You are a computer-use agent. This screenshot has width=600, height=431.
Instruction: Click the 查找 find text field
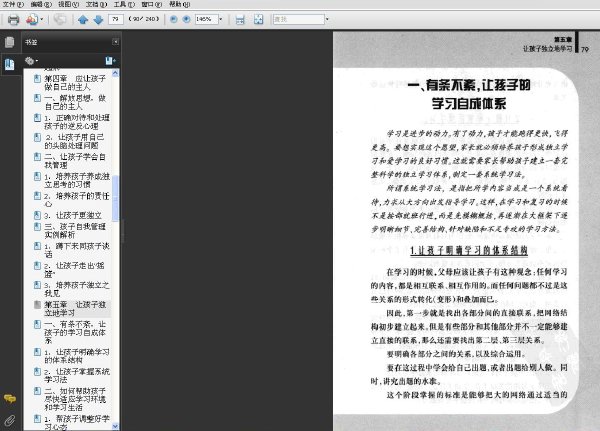tap(298, 19)
